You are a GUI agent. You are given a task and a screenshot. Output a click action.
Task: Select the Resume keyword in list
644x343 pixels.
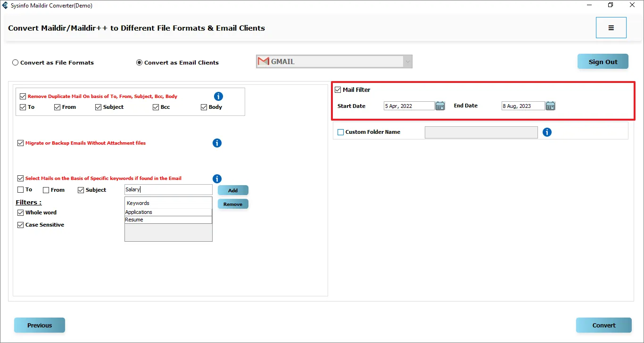(x=168, y=220)
